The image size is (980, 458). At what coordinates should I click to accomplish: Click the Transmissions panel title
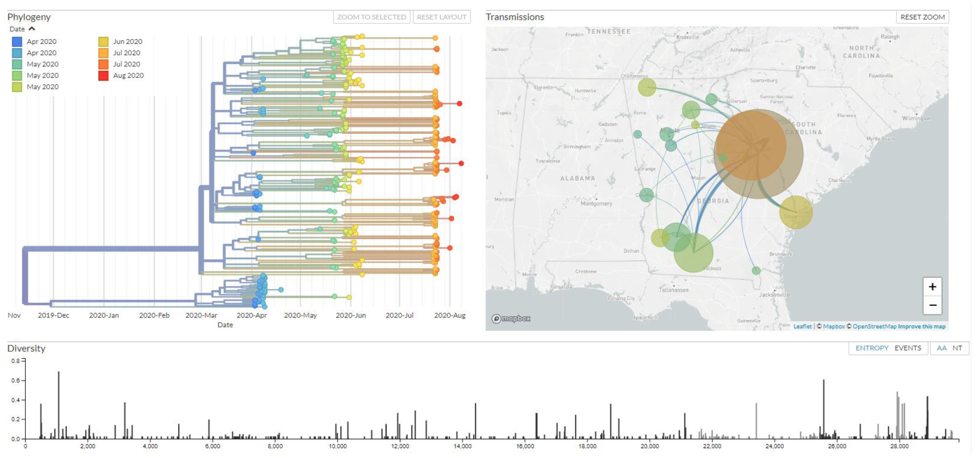click(x=515, y=17)
